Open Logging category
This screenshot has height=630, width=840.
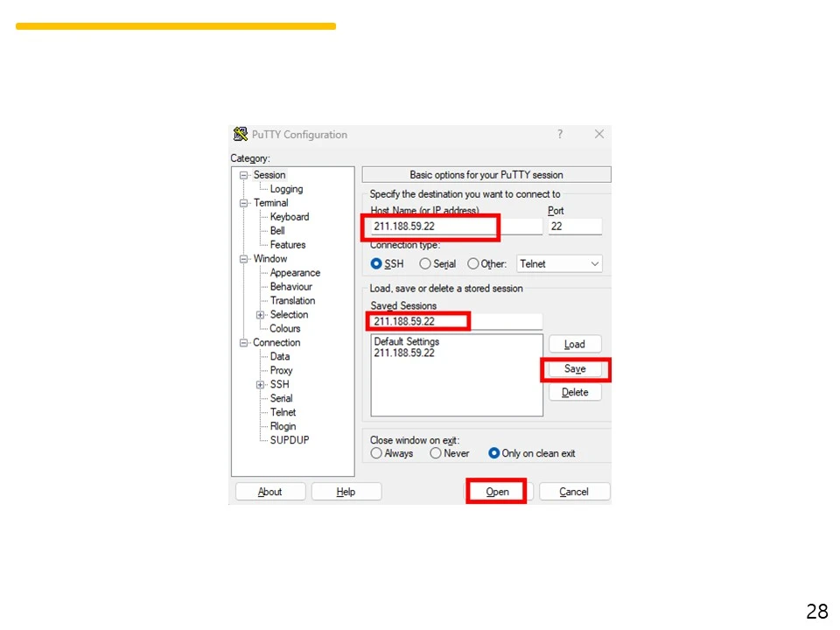pos(287,189)
